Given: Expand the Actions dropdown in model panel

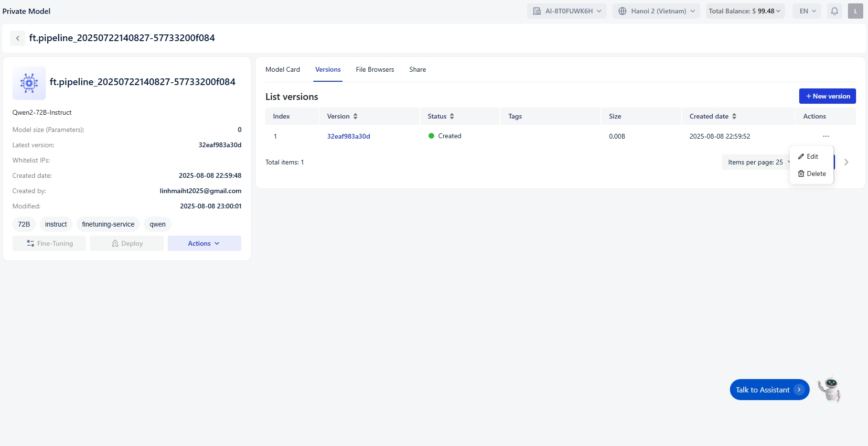Looking at the screenshot, I should 204,243.
